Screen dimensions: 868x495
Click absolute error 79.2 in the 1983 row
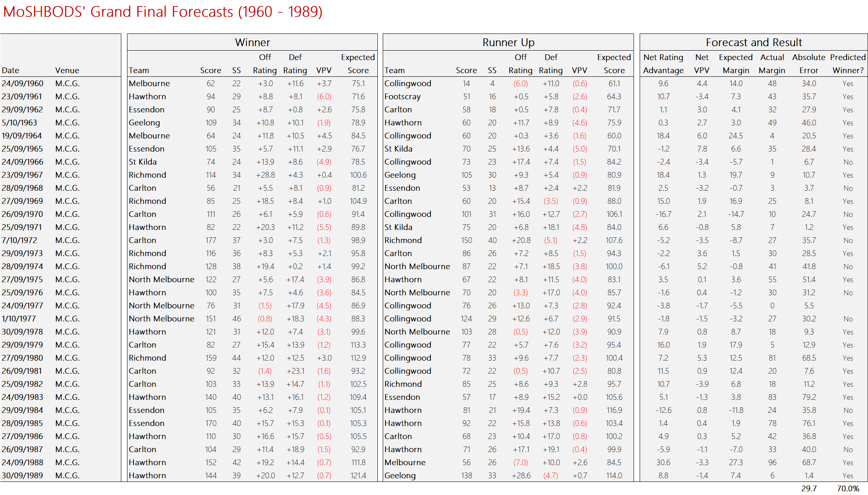[x=809, y=397]
